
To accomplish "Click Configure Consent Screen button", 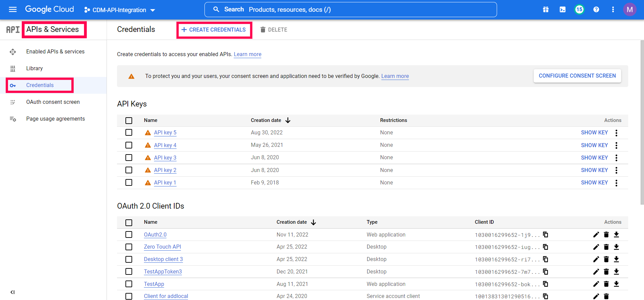I will click(577, 76).
